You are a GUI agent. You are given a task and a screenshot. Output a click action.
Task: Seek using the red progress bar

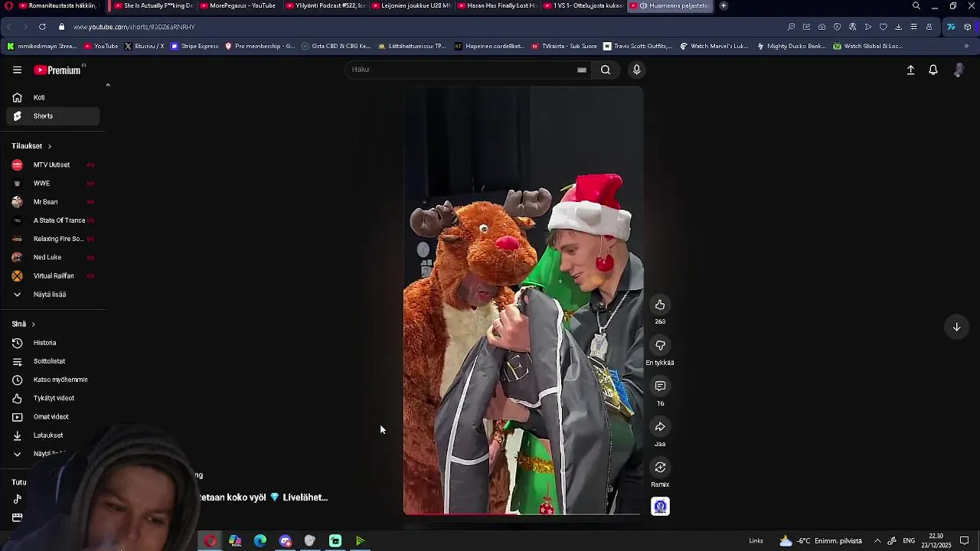click(x=523, y=514)
